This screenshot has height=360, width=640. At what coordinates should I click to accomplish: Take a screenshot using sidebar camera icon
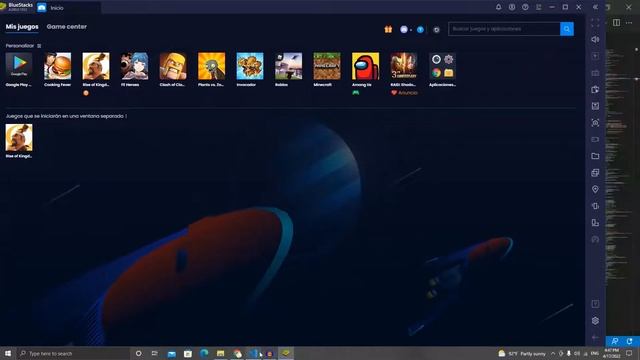coord(595,123)
